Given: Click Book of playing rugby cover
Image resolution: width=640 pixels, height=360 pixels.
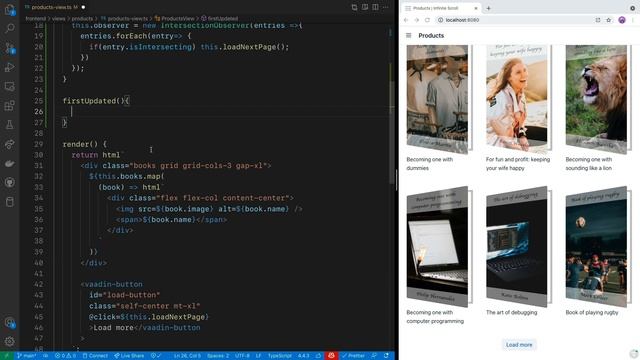Looking at the screenshot, I should (x=598, y=247).
